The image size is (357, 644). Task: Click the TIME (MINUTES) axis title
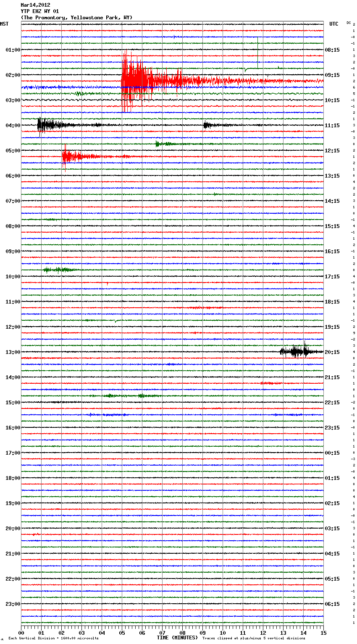point(177,638)
